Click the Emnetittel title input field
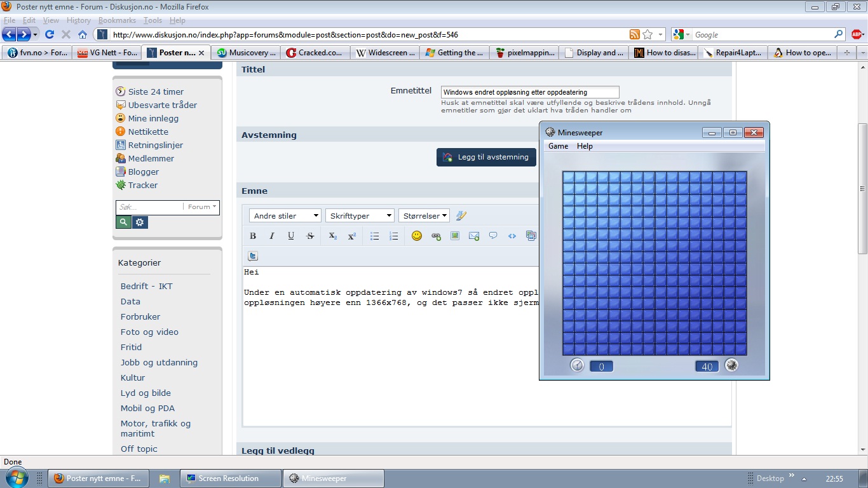Image resolution: width=868 pixels, height=488 pixels. [x=530, y=92]
